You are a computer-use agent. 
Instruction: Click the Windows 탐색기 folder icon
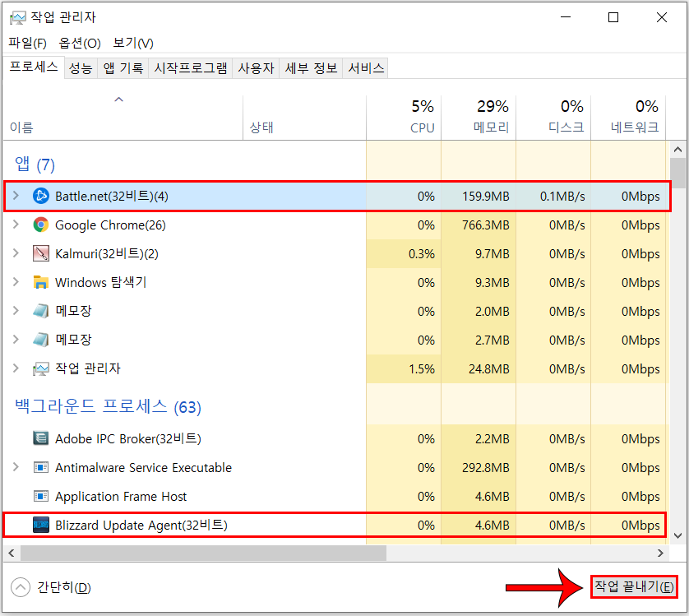coord(41,282)
